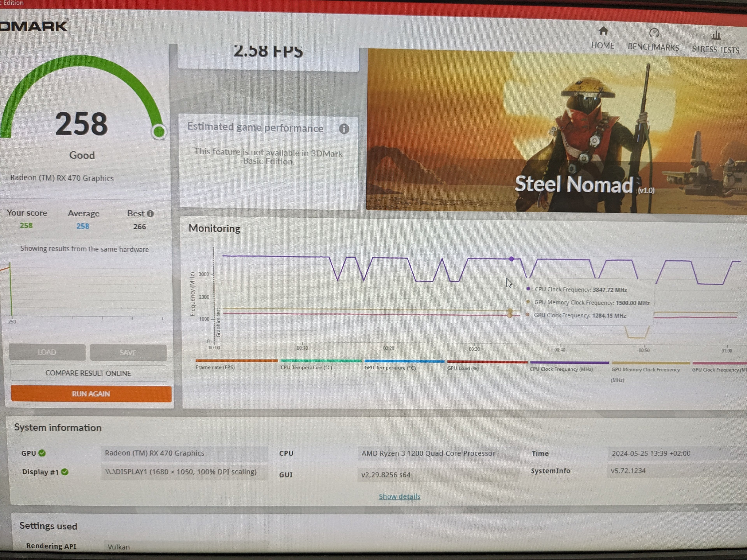Screen dimensions: 747x560
Task: Click the orange RUN AGAIN button
Action: [91, 394]
